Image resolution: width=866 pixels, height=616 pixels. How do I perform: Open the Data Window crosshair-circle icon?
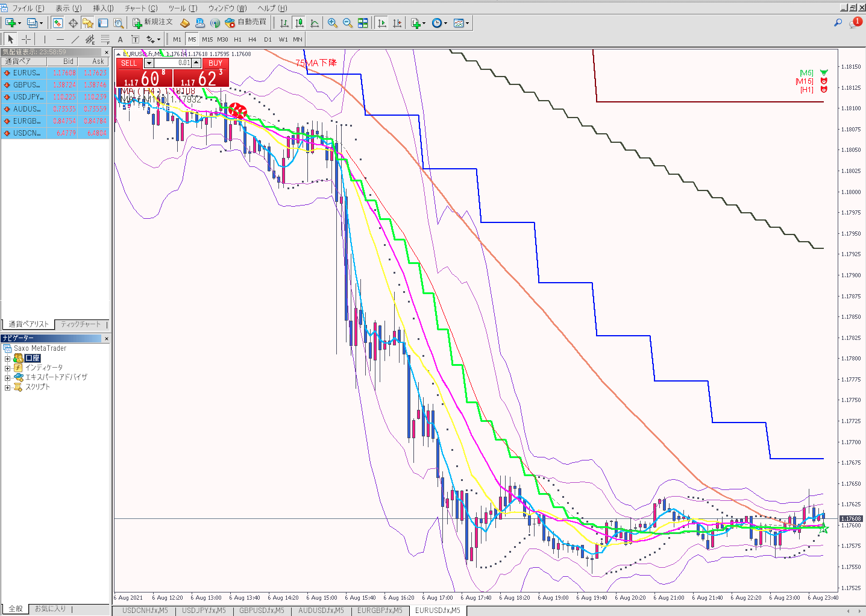coord(73,23)
